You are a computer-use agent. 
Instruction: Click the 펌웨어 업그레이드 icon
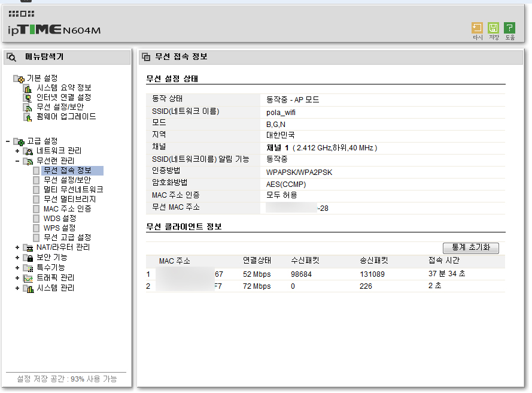[28, 117]
